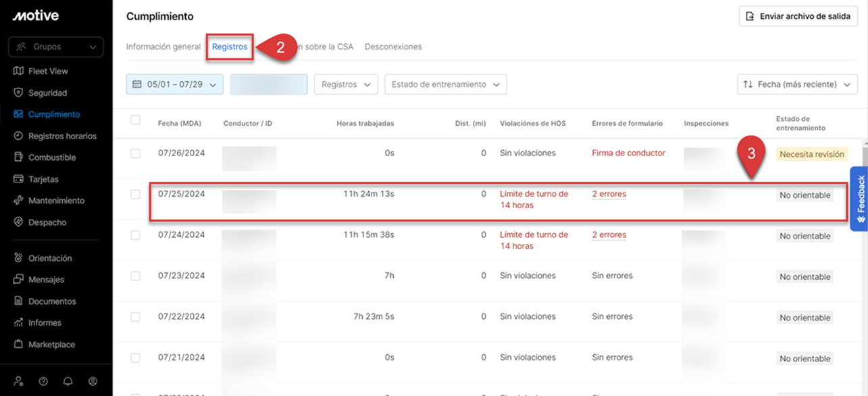Open notifications bell icon
The image size is (868, 396).
click(x=68, y=381)
